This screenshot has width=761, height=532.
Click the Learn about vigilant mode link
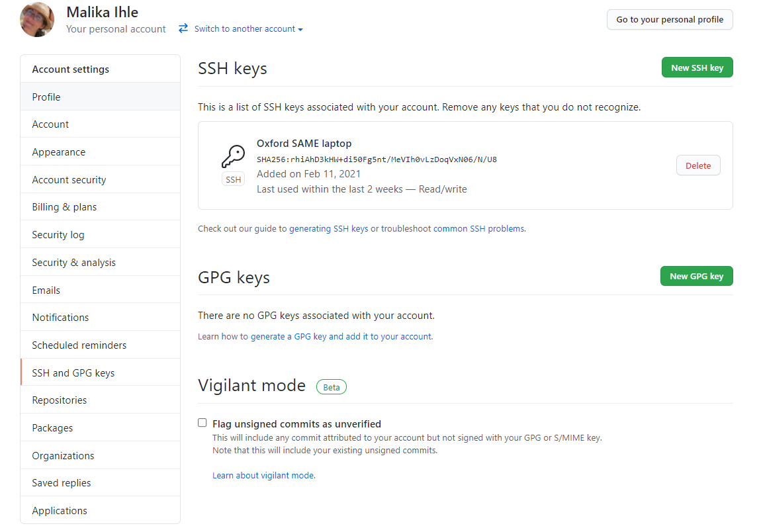point(263,475)
